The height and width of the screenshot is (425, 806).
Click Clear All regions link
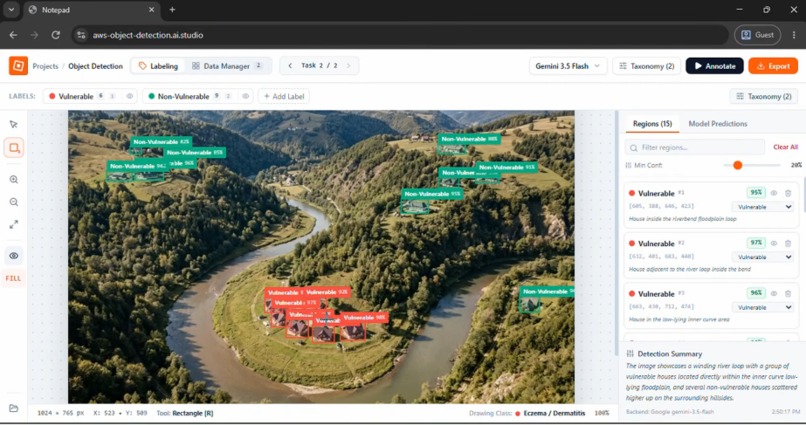[x=785, y=147]
